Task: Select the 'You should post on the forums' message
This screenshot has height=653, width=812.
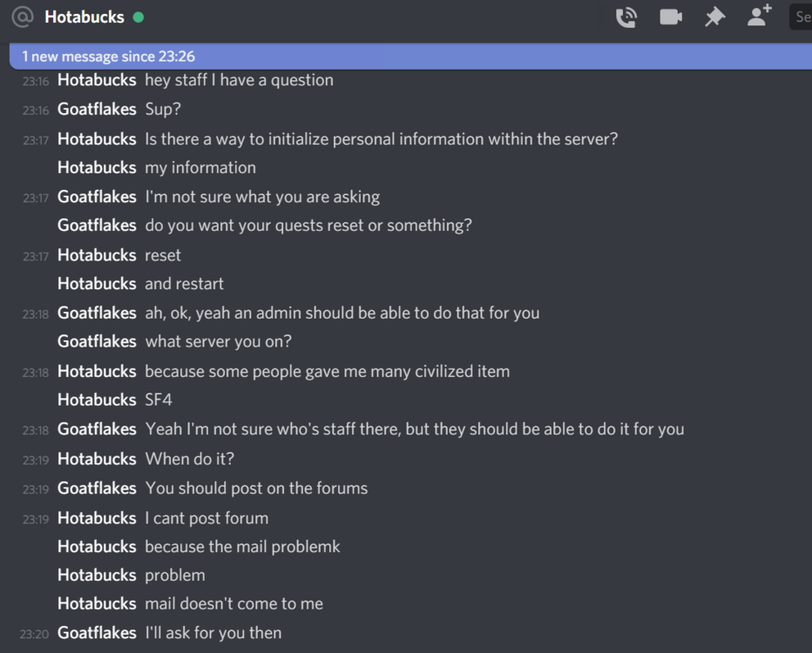Action: click(256, 488)
